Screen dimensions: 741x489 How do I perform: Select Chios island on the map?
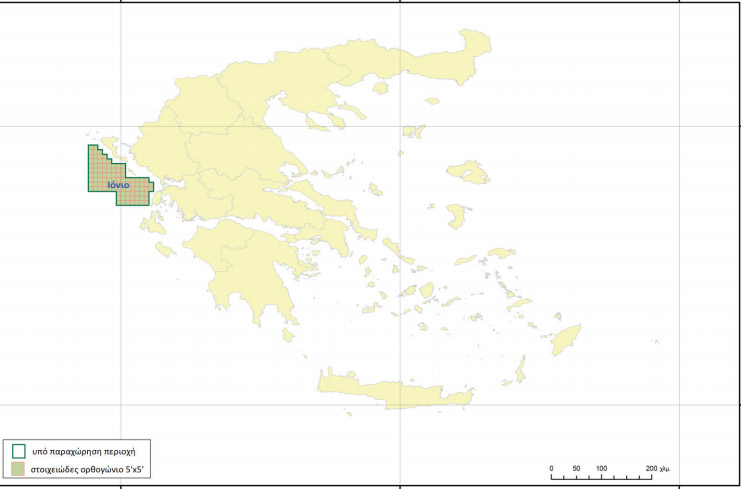click(459, 217)
